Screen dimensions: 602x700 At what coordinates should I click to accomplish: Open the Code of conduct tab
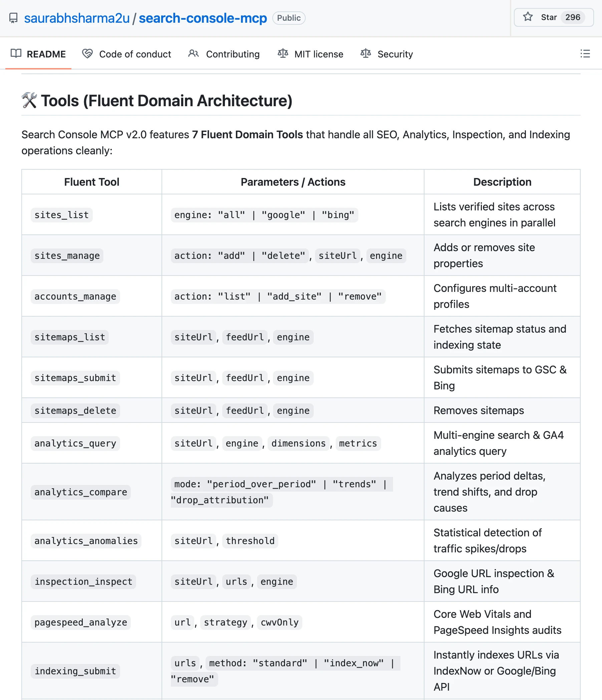[126, 54]
